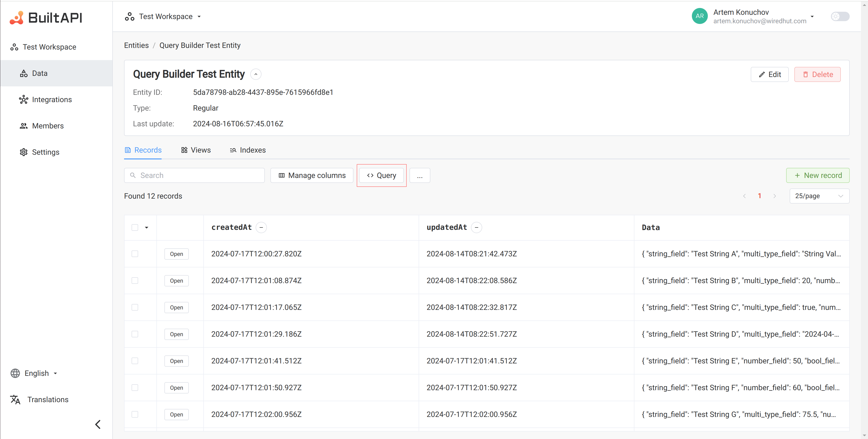Screen dimensions: 868x439
Task: Switch to Views tab
Action: [x=196, y=150]
